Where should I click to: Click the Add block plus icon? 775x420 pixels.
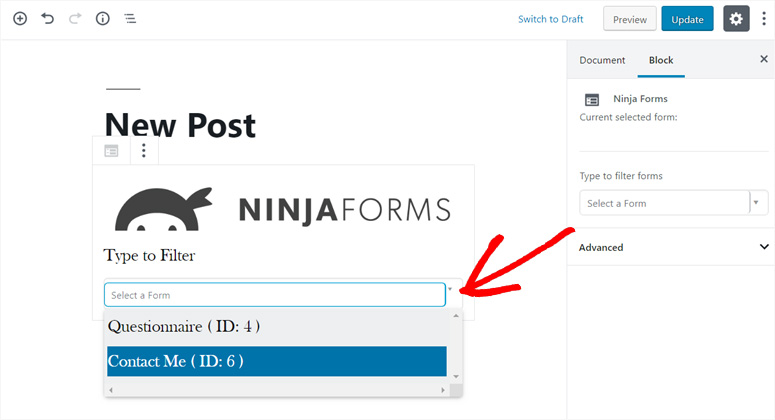coord(20,19)
